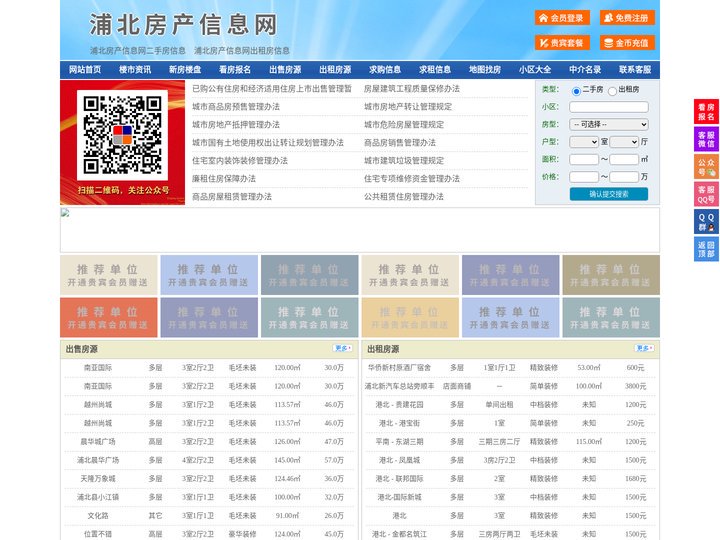Click the 客服QQ号 side floating button

click(706, 194)
